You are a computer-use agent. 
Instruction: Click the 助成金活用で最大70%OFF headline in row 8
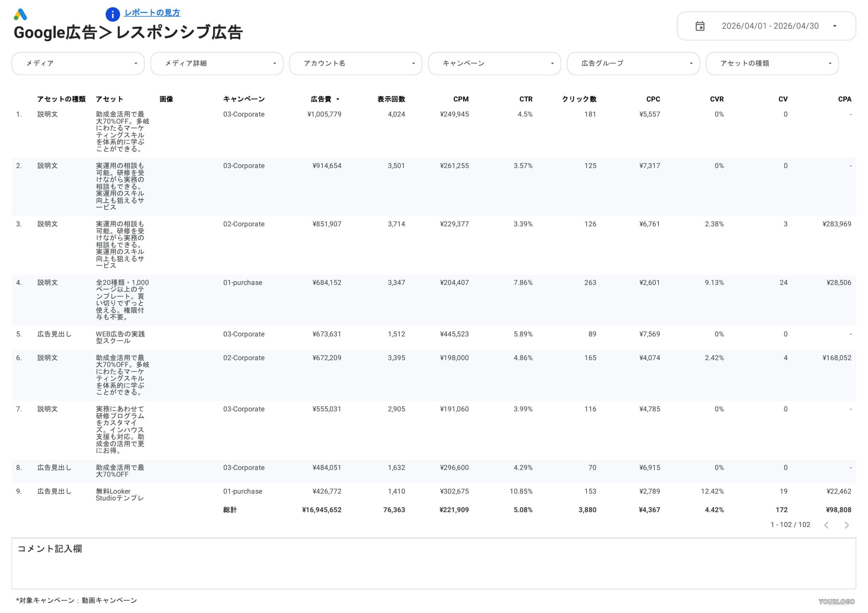pyautogui.click(x=120, y=471)
